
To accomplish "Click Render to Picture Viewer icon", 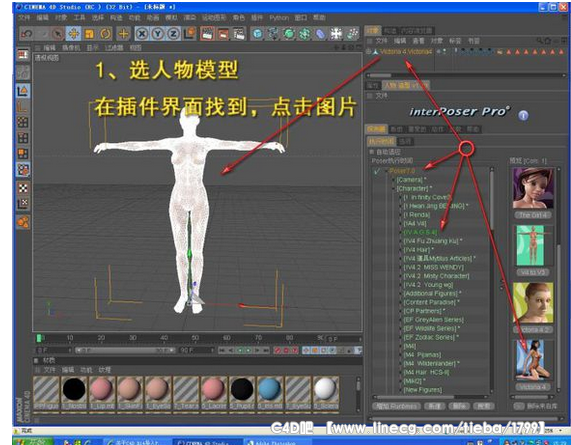I will [223, 34].
